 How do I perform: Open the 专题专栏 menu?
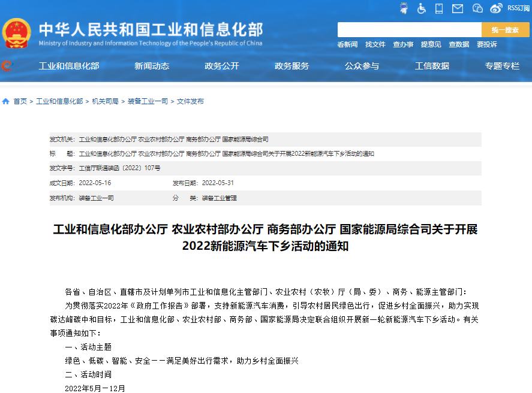pyautogui.click(x=503, y=66)
